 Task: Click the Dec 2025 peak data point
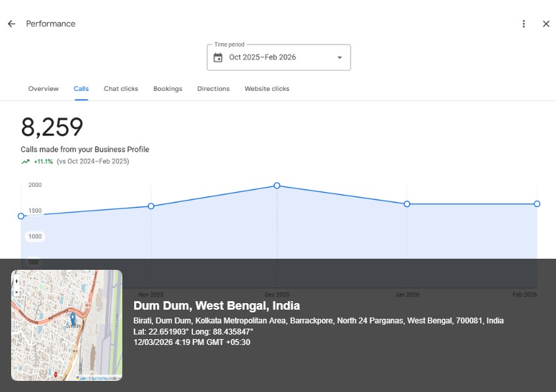click(277, 186)
